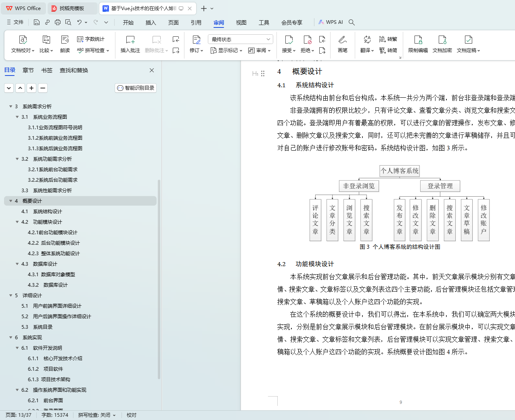Click the H1 heading marker beside 概要设计
The width and height of the screenshot is (515, 420).
click(x=255, y=73)
